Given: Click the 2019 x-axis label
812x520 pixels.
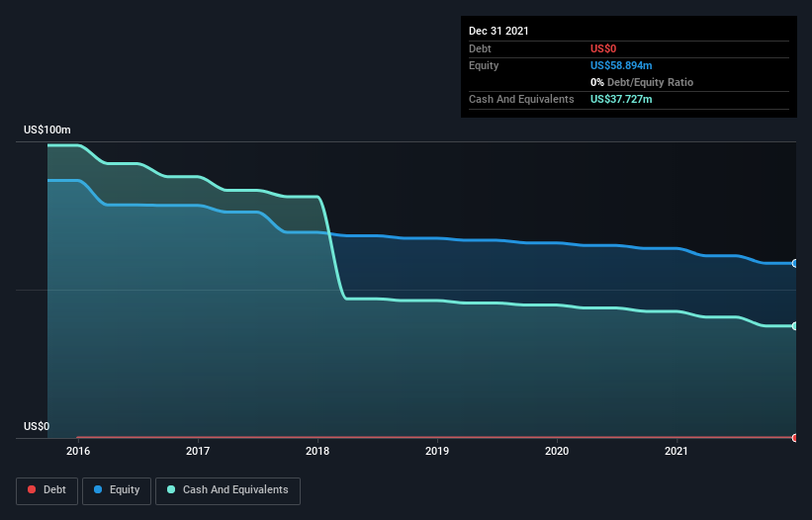Looking at the screenshot, I should coord(437,451).
